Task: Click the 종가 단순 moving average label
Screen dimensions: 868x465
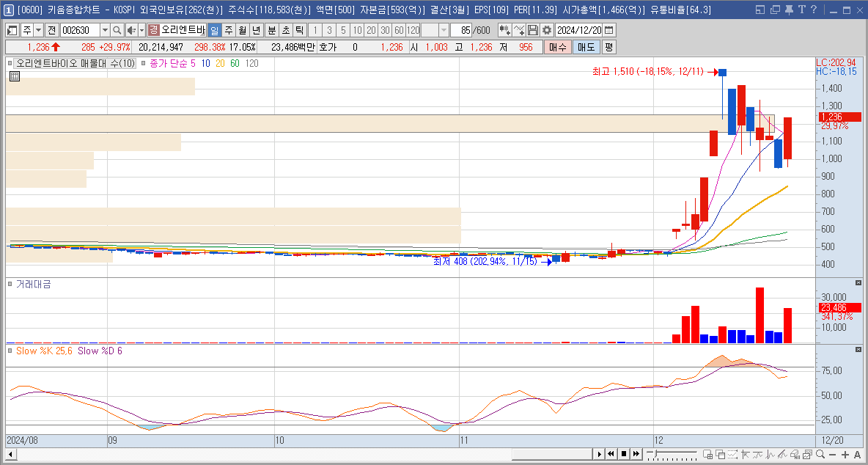Action: [x=169, y=64]
